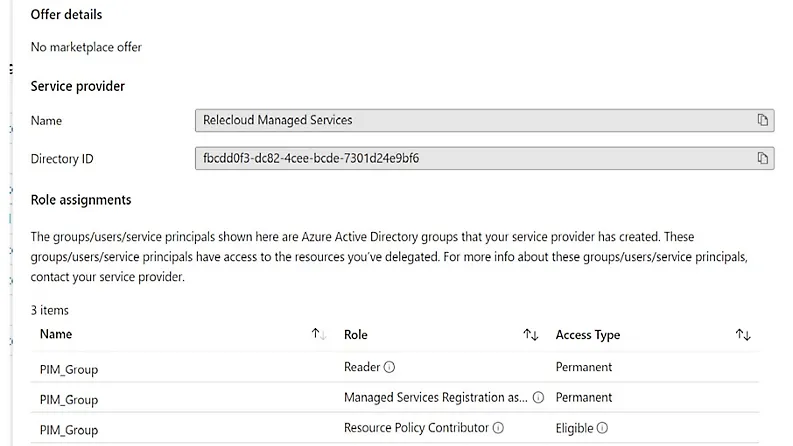Click info icon next to Eligible
Screen dimensions: 793x446
click(603, 428)
